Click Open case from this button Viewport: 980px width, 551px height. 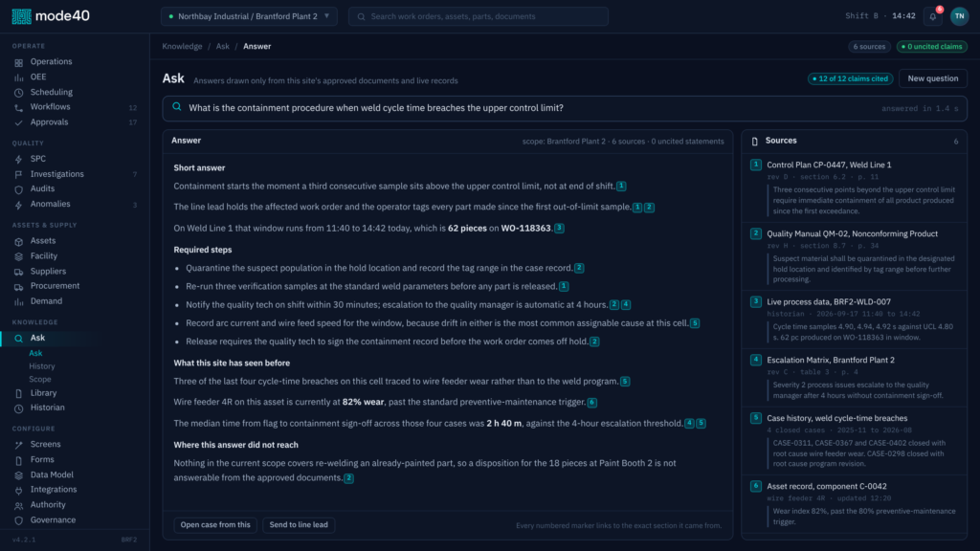coord(215,525)
